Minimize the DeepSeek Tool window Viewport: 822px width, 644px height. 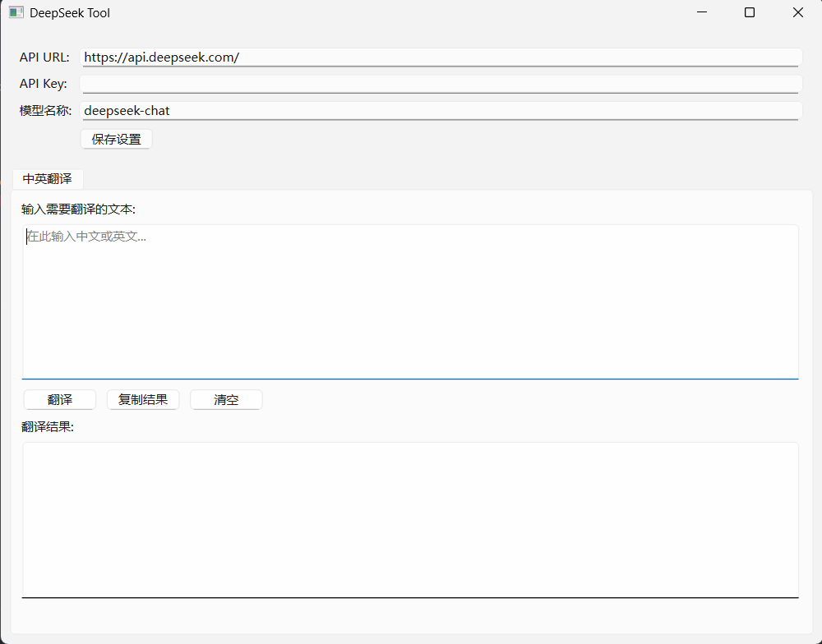(x=702, y=12)
